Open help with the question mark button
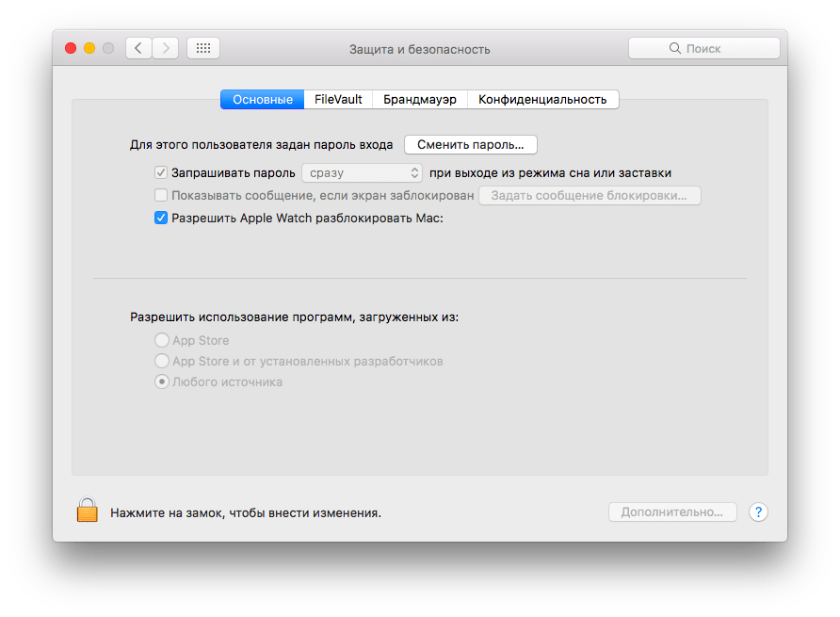Image resolution: width=840 pixels, height=617 pixels. [x=758, y=512]
